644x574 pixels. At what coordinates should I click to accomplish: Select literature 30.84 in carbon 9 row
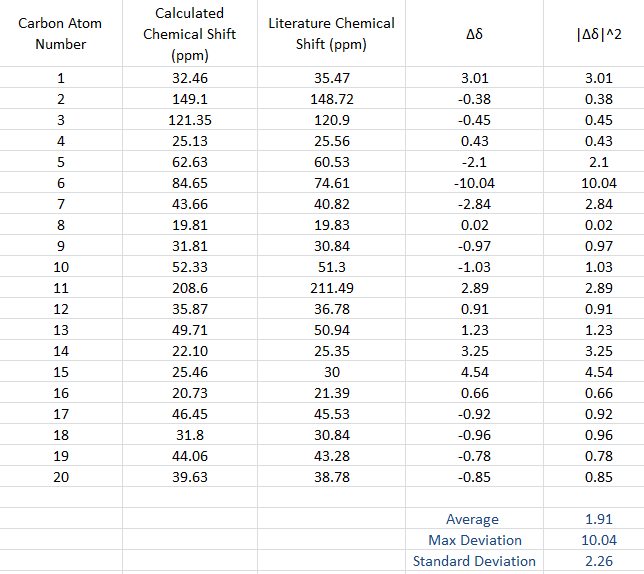(331, 246)
